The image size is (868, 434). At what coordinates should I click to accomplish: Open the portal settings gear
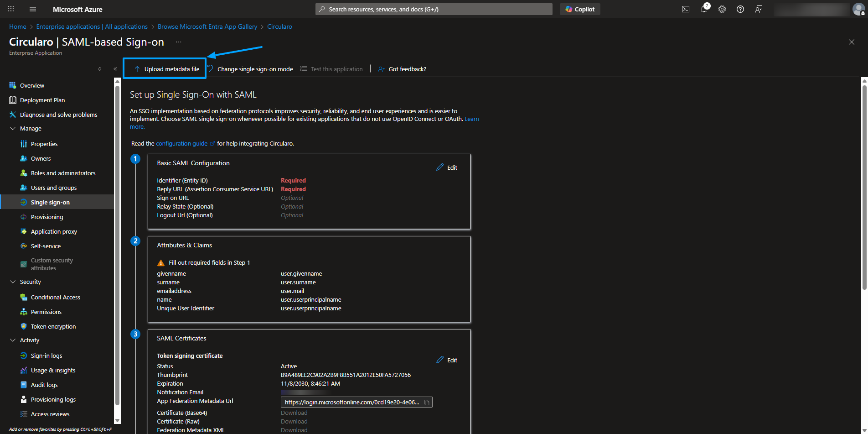pos(722,9)
